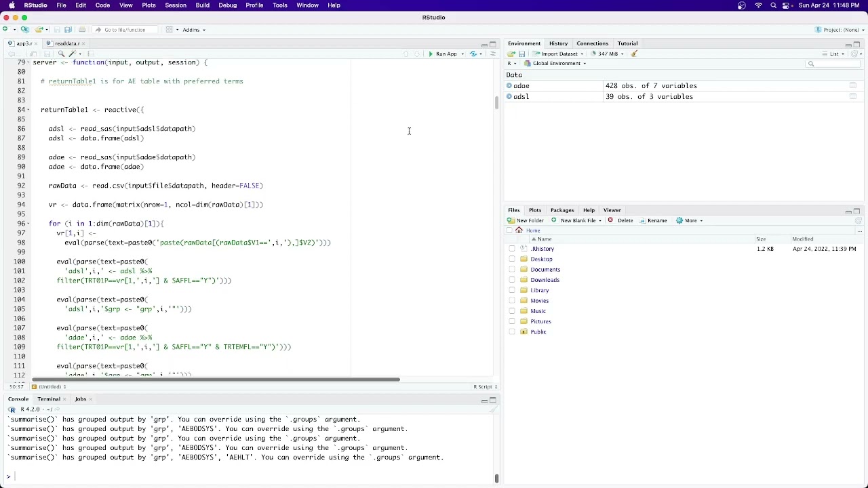Screen dimensions: 868x488
Task: Click the Rename button in the Files pane
Action: (x=652, y=220)
